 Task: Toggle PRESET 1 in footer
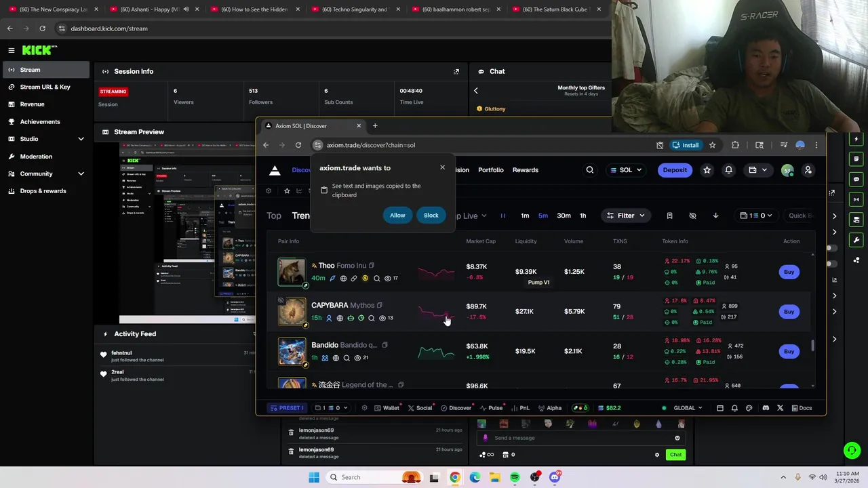[287, 408]
